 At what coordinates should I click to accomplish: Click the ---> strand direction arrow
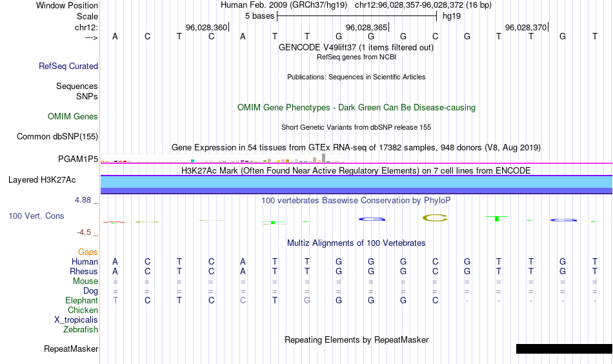pos(91,37)
